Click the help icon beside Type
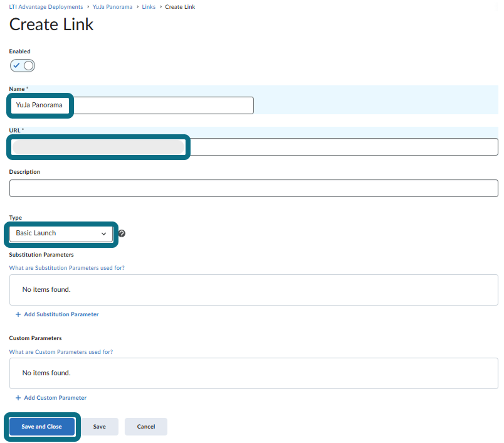Viewport: 504px width, 443px height. [122, 233]
